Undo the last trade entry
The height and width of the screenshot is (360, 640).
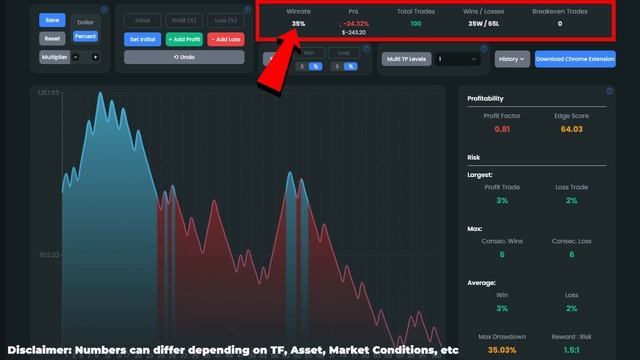pyautogui.click(x=184, y=57)
